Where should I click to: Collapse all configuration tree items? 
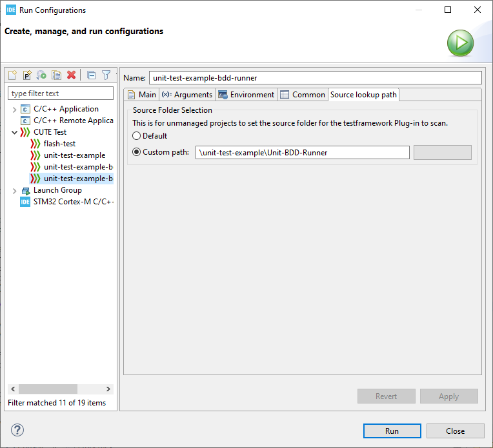(x=91, y=75)
